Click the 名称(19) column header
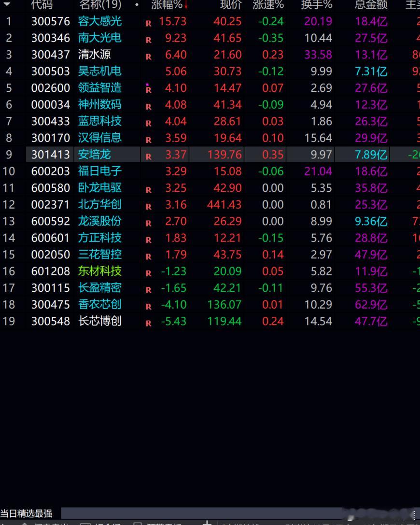420x525 pixels. (x=100, y=5)
